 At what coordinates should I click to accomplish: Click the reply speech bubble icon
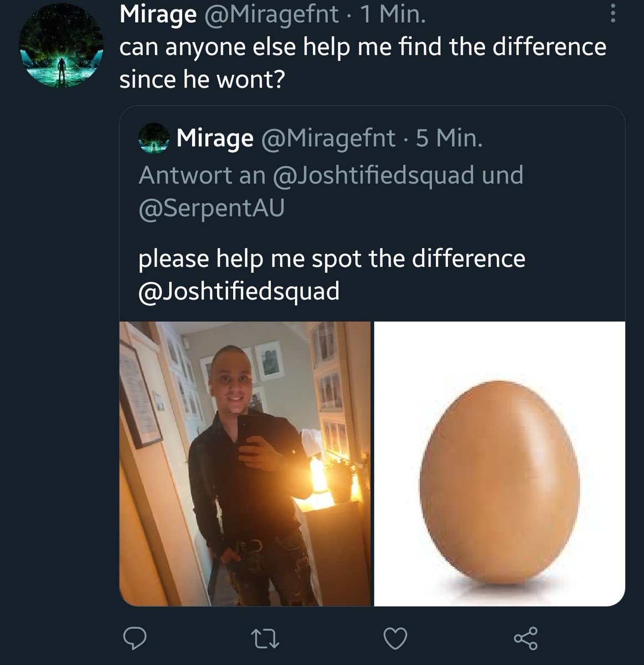(x=134, y=638)
